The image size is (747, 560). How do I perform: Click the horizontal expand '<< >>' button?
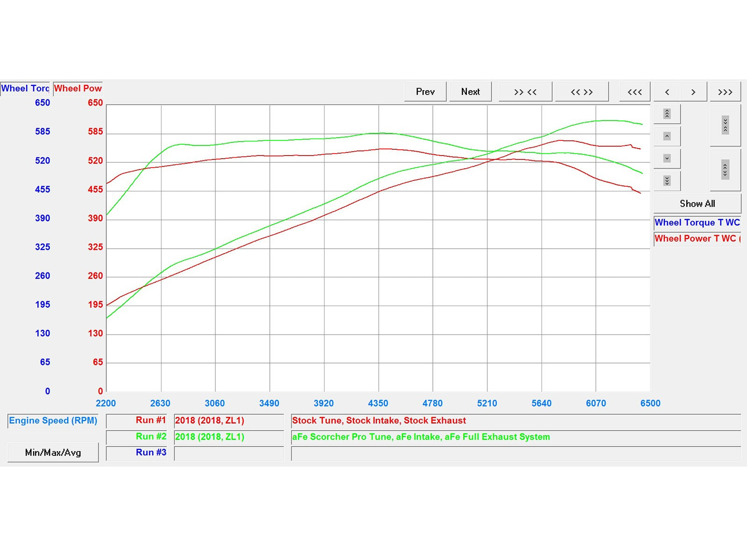pyautogui.click(x=582, y=92)
